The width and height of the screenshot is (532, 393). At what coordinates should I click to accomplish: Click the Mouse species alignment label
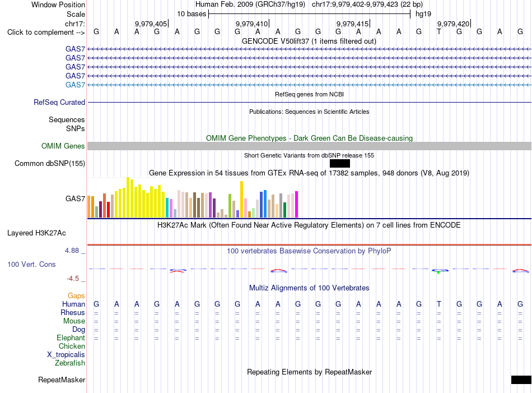[x=74, y=321]
